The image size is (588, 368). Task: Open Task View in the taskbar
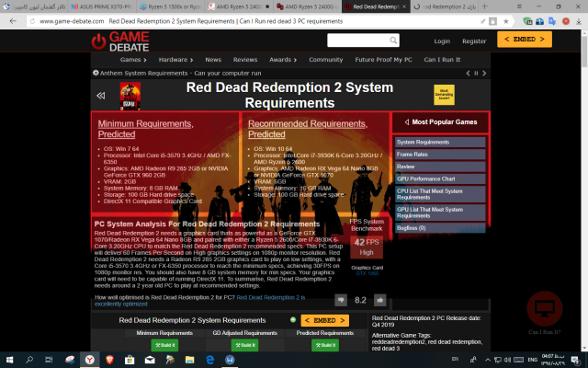pyautogui.click(x=49, y=360)
